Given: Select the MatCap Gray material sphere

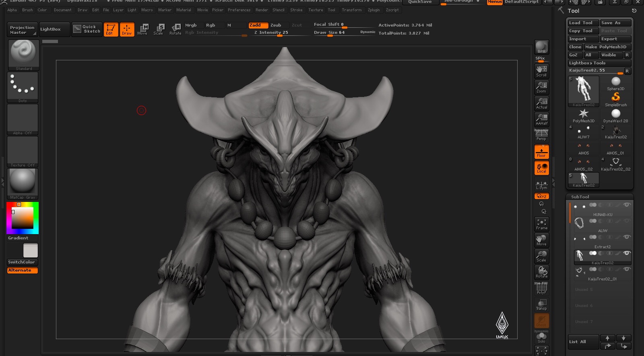Looking at the screenshot, I should pyautogui.click(x=23, y=184).
